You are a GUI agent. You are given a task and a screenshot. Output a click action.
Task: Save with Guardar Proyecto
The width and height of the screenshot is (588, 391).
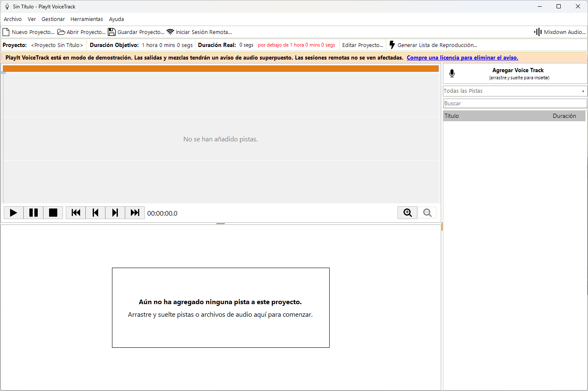136,32
